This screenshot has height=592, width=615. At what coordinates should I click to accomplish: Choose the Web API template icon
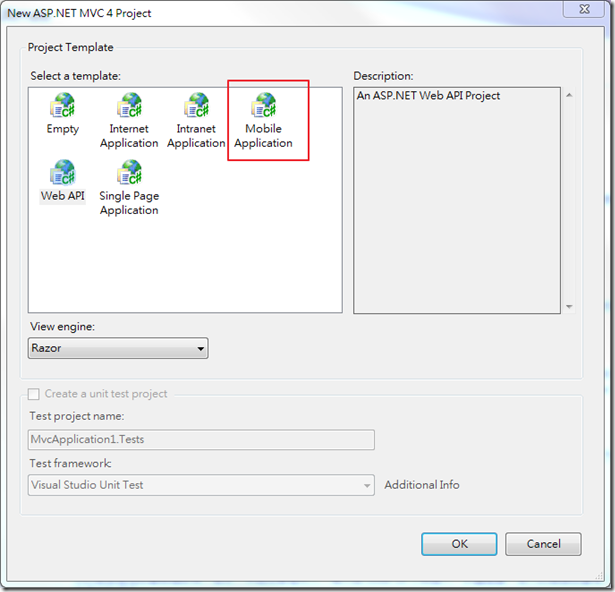pos(62,172)
